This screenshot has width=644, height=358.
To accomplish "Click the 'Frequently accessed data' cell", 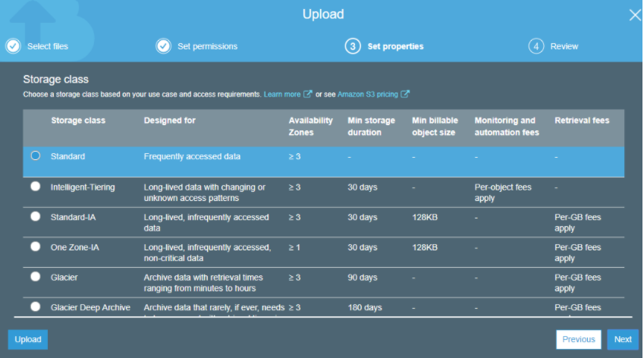I will pyautogui.click(x=192, y=156).
